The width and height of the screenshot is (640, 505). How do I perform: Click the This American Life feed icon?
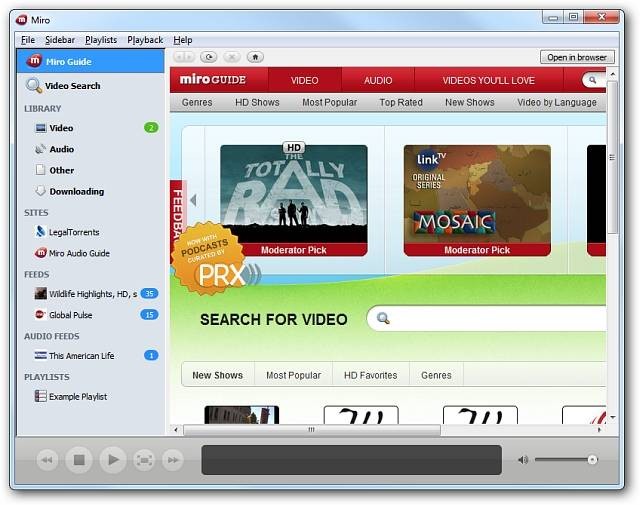(x=40, y=355)
